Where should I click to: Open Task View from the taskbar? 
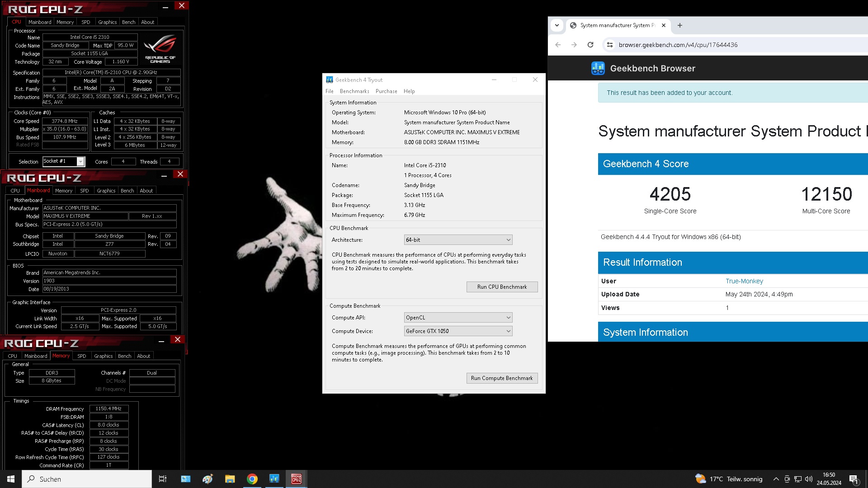(163, 479)
